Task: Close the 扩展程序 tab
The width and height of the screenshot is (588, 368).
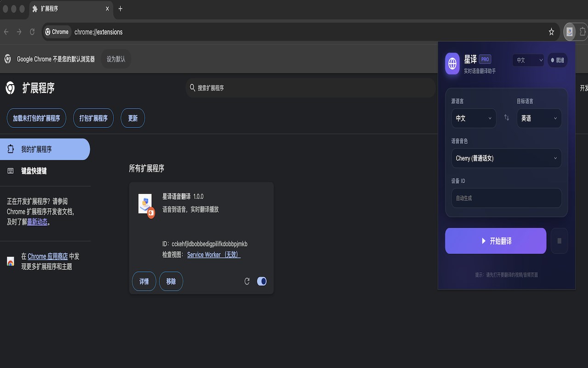Action: click(107, 9)
